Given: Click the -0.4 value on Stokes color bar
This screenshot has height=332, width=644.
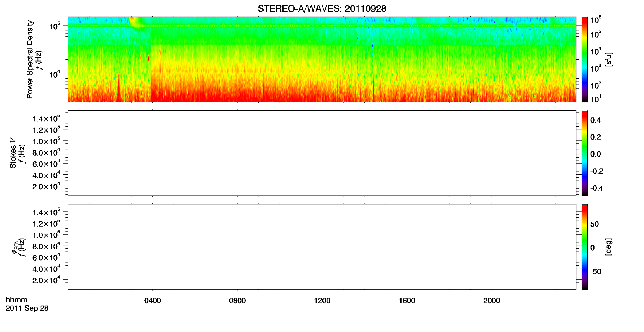Looking at the screenshot, I should pyautogui.click(x=597, y=188).
